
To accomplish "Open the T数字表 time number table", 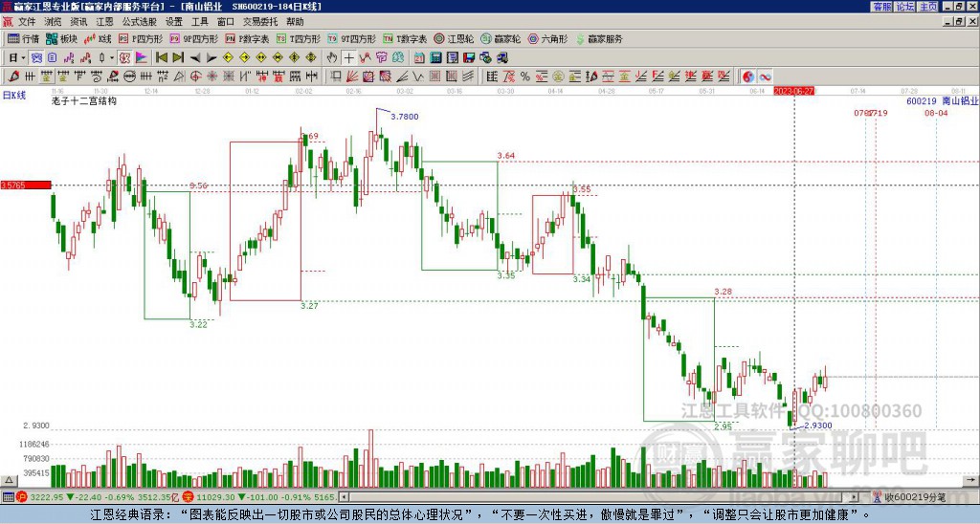I will pos(405,38).
